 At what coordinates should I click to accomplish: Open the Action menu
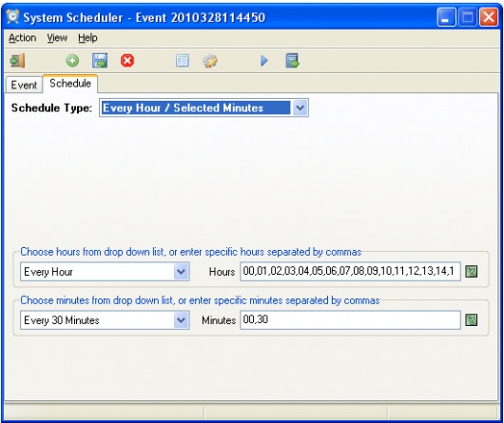click(x=22, y=38)
